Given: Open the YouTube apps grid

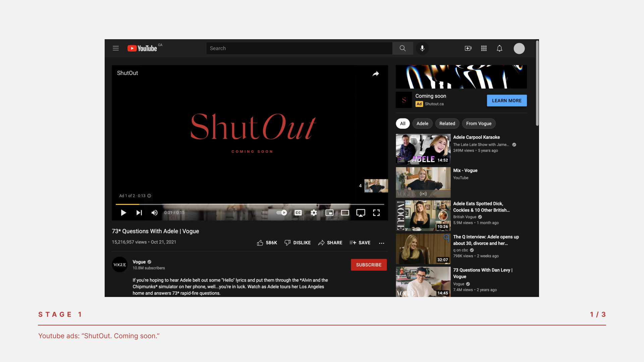Looking at the screenshot, I should 484,48.
